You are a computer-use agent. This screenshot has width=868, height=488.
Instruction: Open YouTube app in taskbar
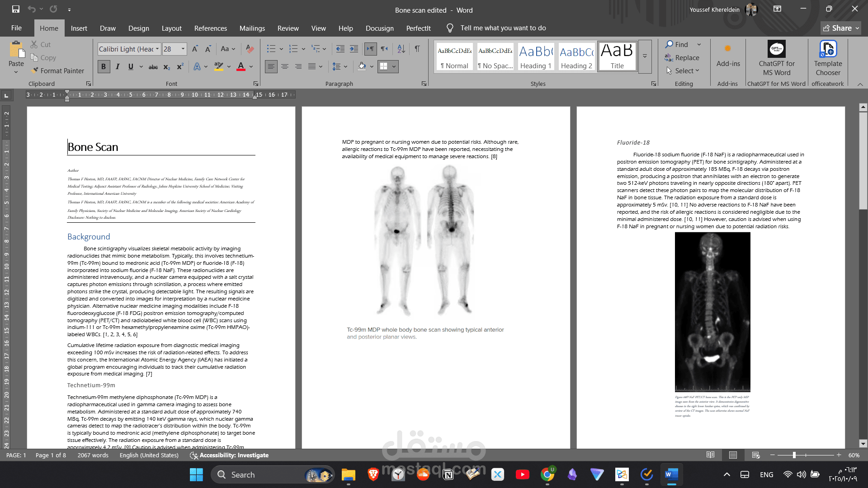point(522,474)
